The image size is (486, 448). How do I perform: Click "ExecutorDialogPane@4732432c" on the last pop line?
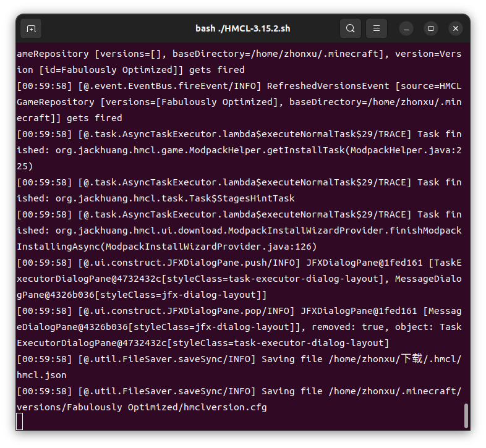(x=92, y=343)
